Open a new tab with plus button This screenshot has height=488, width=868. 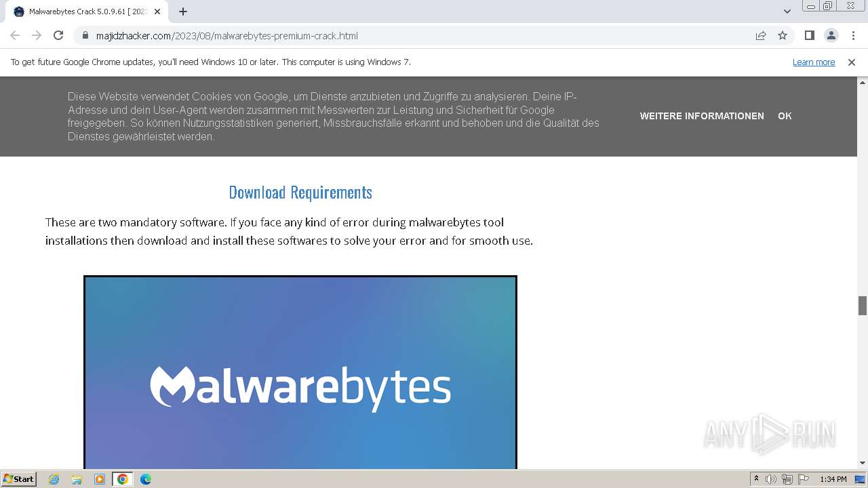tap(183, 12)
